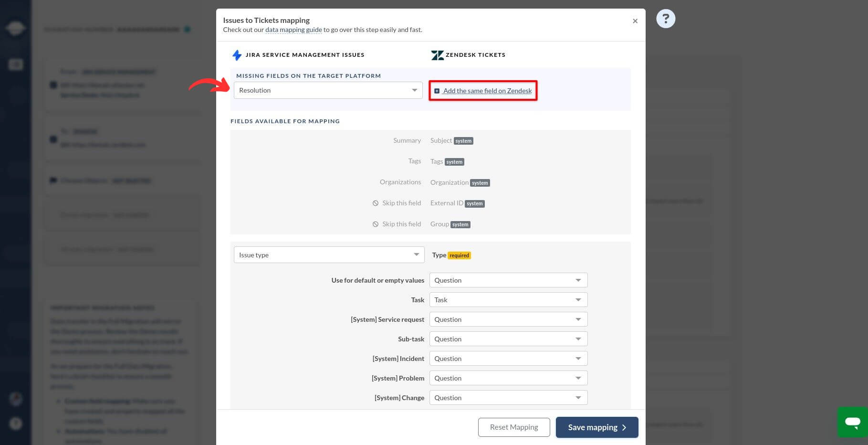Screen dimensions: 868x445
Task: Close the Issues to Tickets mapping dialog
Action: [x=635, y=21]
